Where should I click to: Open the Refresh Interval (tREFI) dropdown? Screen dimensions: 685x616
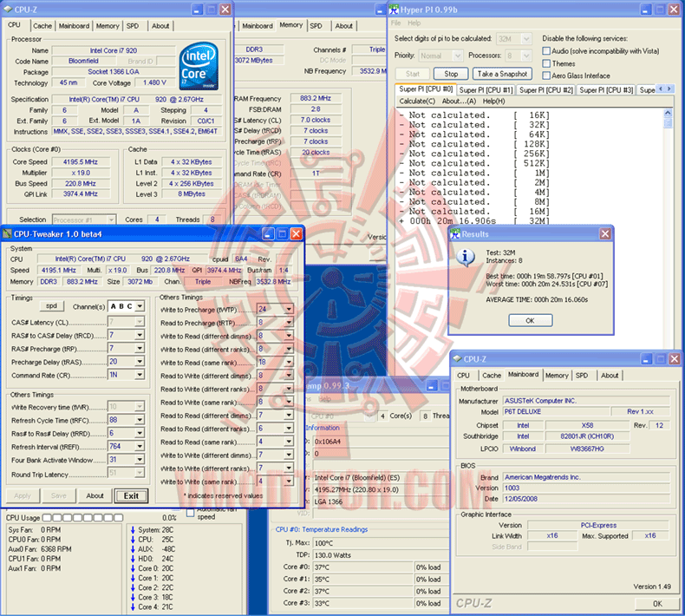[140, 446]
